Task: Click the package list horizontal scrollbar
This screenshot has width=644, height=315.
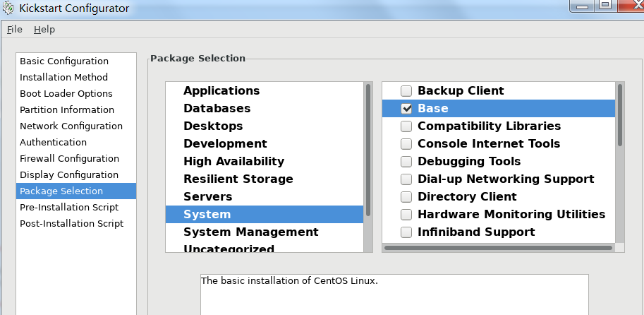Action: (x=498, y=248)
